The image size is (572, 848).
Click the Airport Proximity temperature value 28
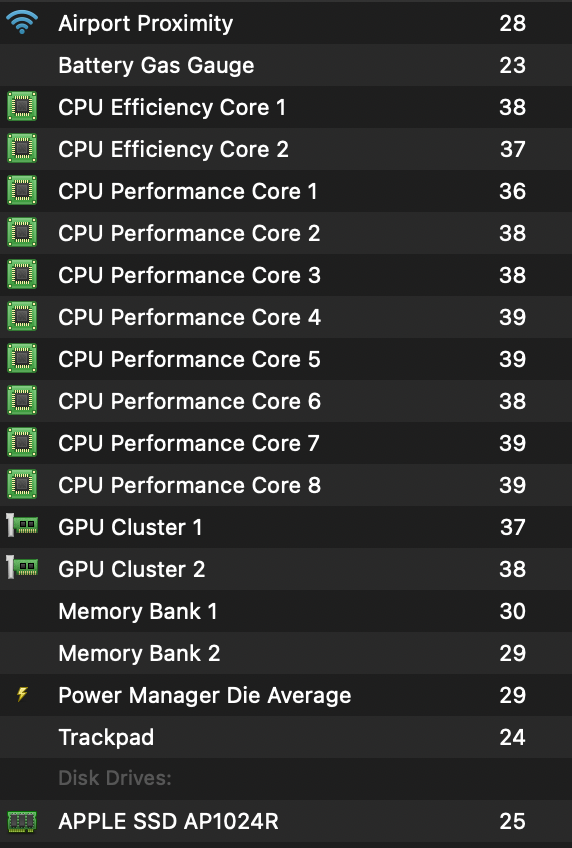pos(513,23)
